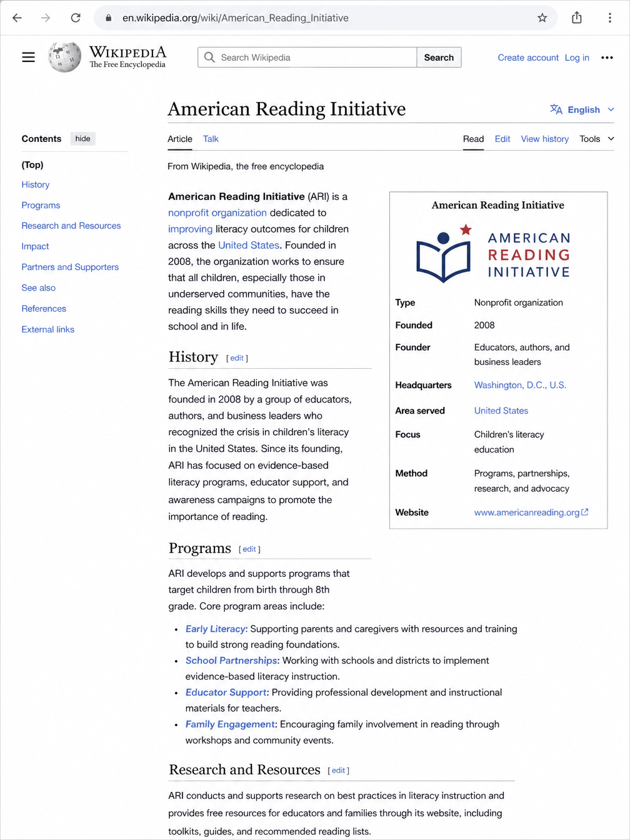Open the browser three-dot menu
This screenshot has width=630, height=840.
pyautogui.click(x=610, y=18)
